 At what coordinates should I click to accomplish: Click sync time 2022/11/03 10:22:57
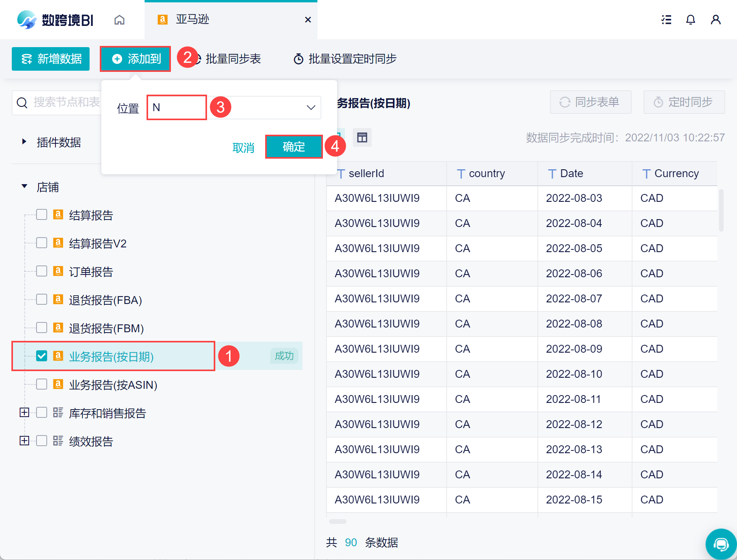[675, 138]
